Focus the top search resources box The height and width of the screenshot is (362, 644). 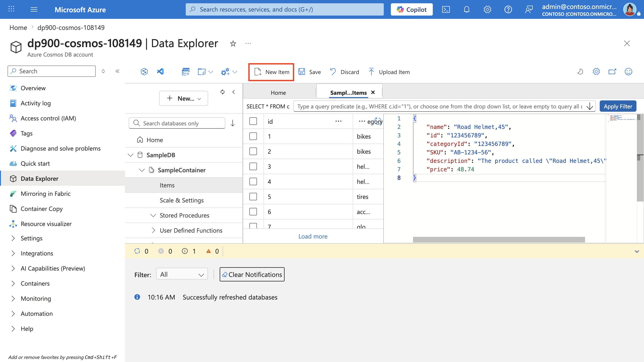click(285, 9)
